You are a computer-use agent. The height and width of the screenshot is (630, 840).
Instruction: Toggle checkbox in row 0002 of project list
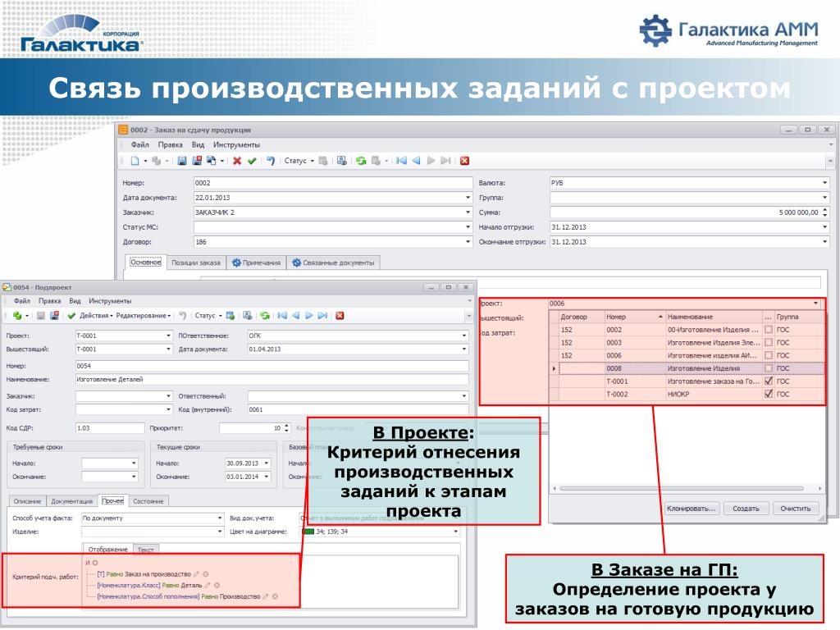click(769, 330)
